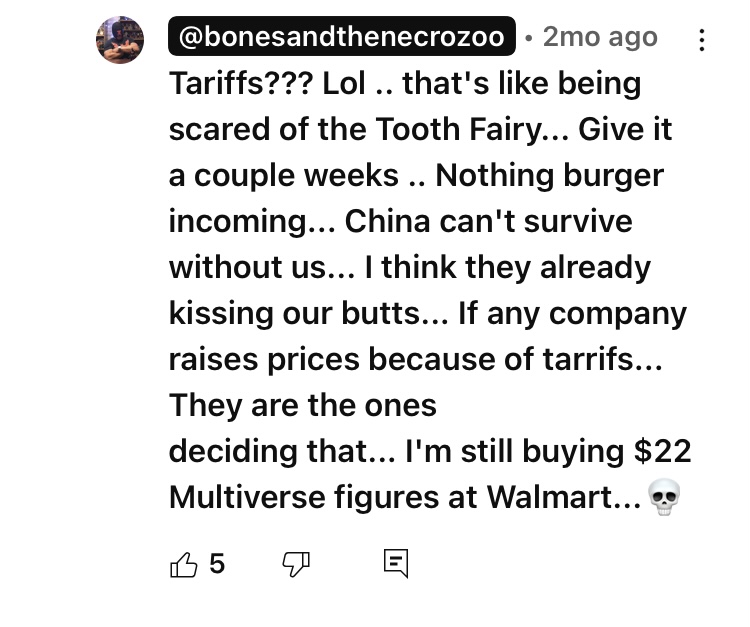Click the text 'I think they already'
Viewport: 750px width, 627px height.
click(507, 267)
